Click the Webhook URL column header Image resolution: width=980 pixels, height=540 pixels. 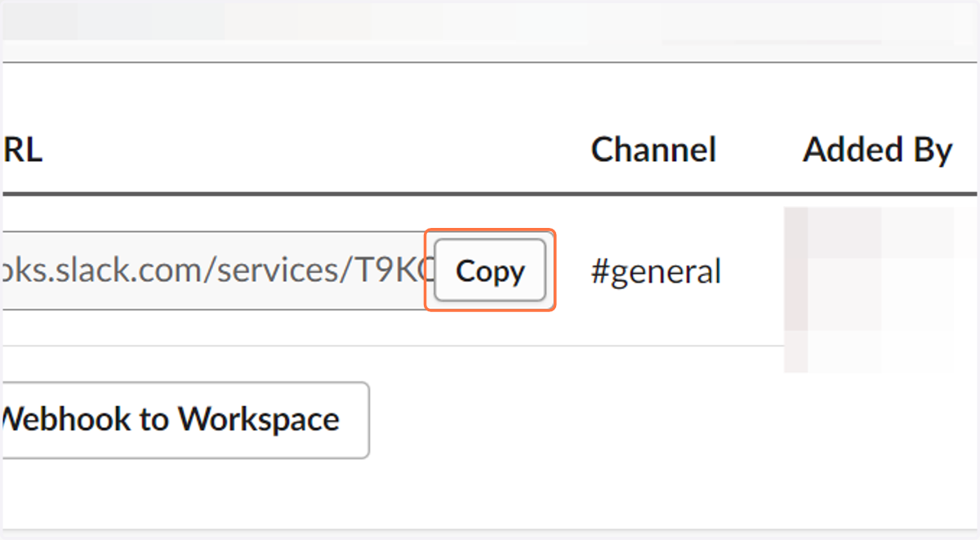click(21, 150)
